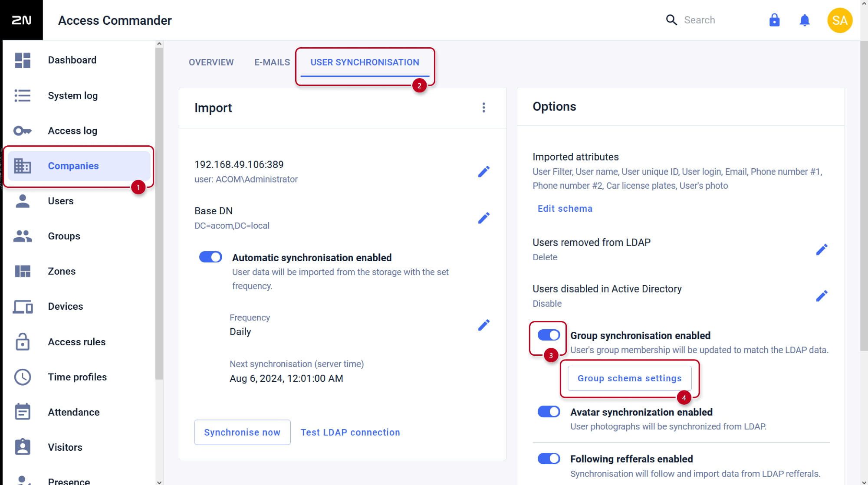Open the Dashboard sidebar icon
This screenshot has width=868, height=485.
pos(23,60)
